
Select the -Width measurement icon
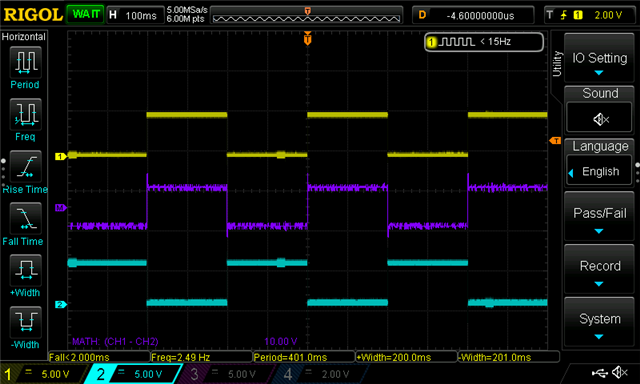pyautogui.click(x=25, y=322)
